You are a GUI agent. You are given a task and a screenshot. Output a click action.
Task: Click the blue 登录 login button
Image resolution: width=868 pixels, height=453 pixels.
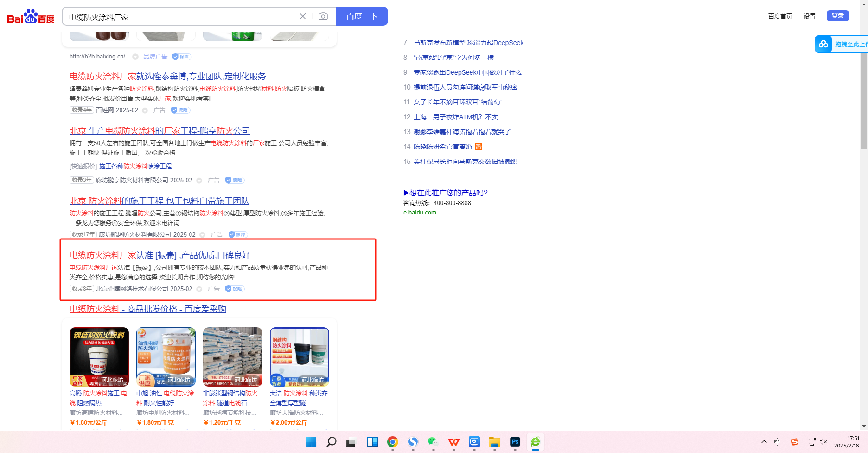[837, 16]
